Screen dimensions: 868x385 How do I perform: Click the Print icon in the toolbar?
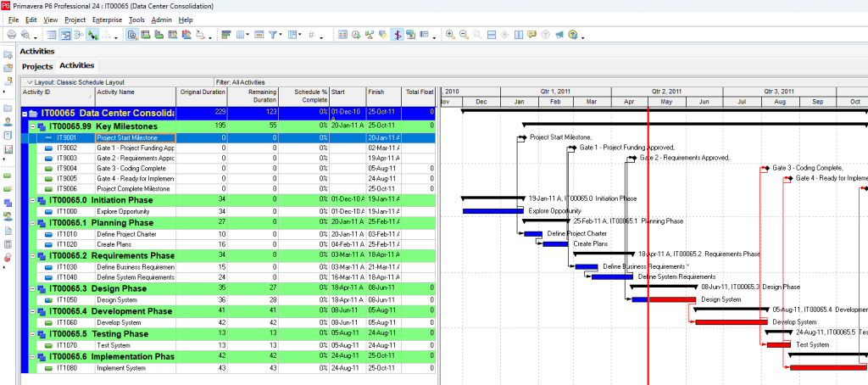(11, 35)
